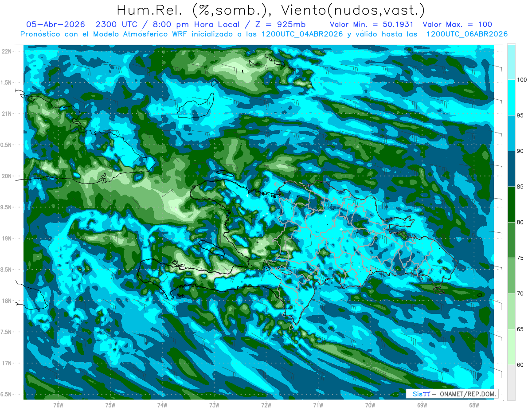Click the lightest cyan above-100 legend band
Viewport: 532px width, 411px height.
tap(511, 62)
